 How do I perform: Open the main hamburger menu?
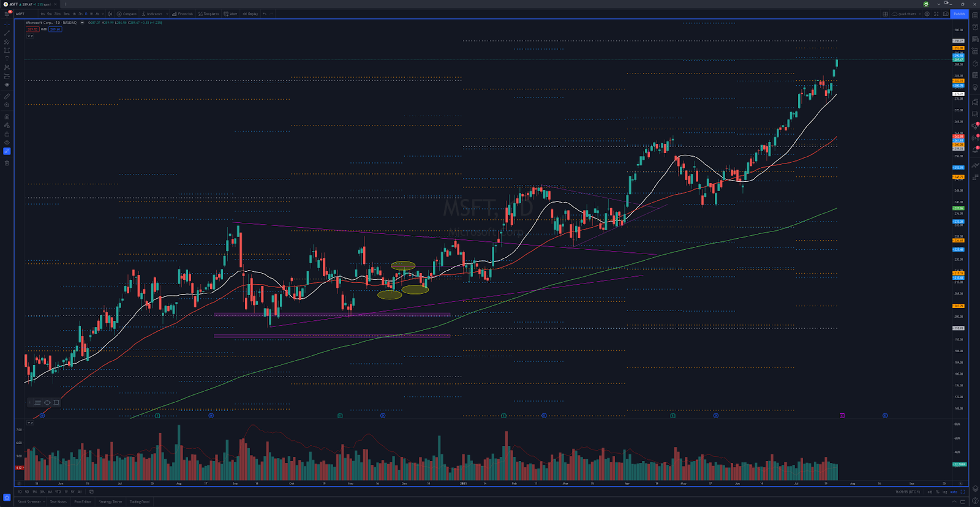pyautogui.click(x=7, y=13)
